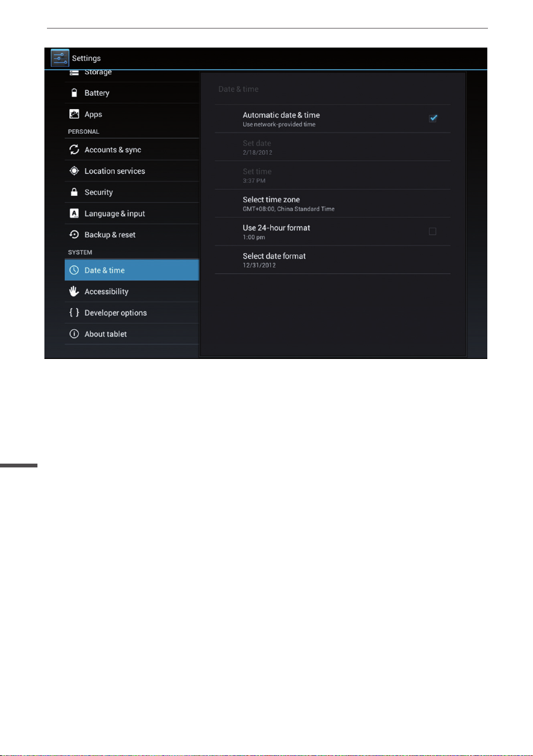Open About tablet
The image size is (533, 756).
click(x=132, y=334)
